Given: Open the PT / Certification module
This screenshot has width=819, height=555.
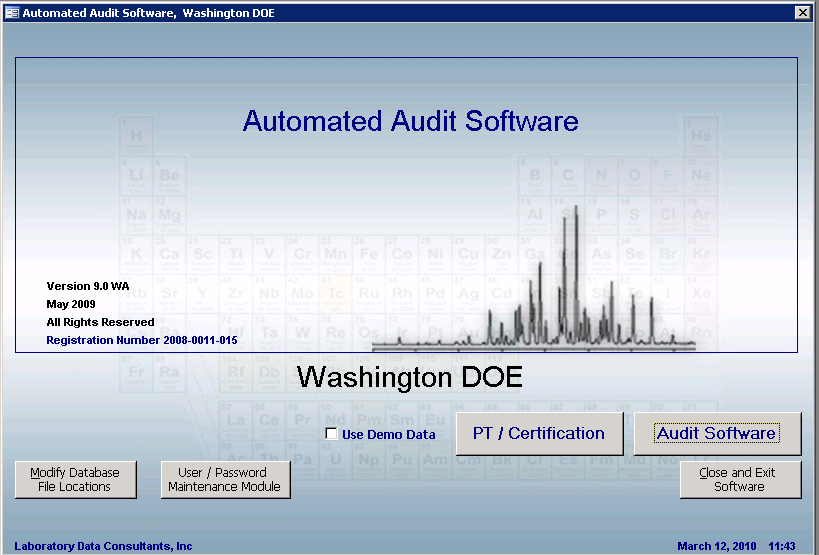Looking at the screenshot, I should 539,433.
